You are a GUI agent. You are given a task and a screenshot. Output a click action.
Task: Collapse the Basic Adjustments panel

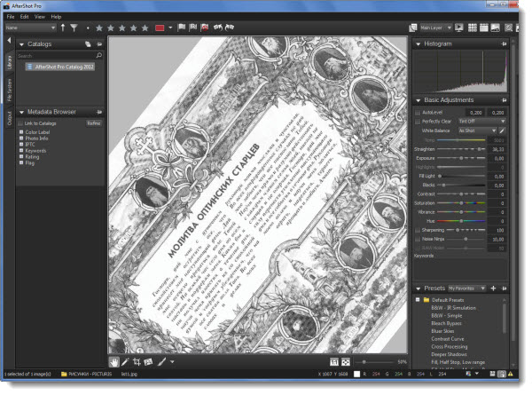418,100
